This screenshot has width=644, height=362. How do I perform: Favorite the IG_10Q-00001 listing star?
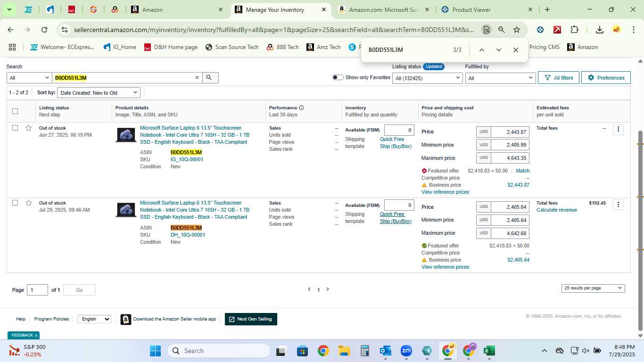pyautogui.click(x=29, y=128)
